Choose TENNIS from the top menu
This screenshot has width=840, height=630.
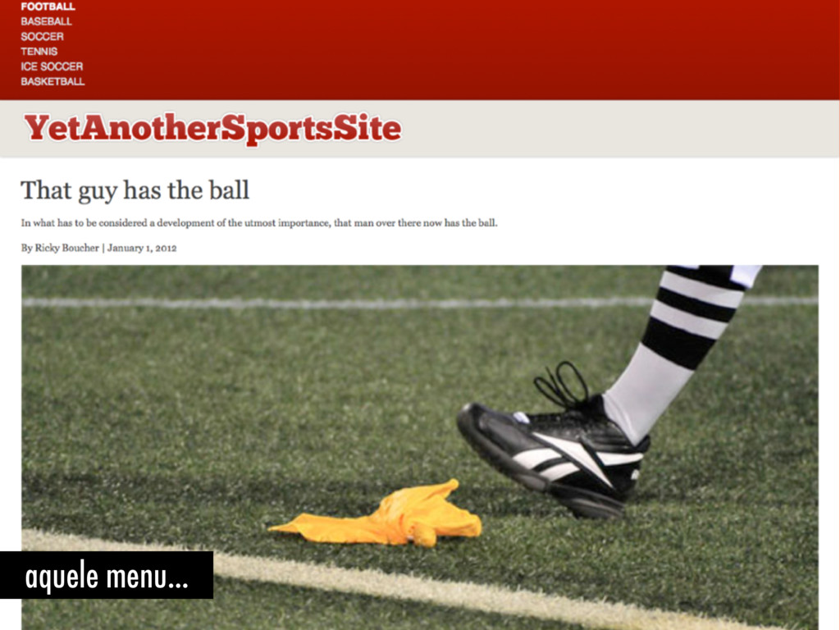[x=39, y=52]
